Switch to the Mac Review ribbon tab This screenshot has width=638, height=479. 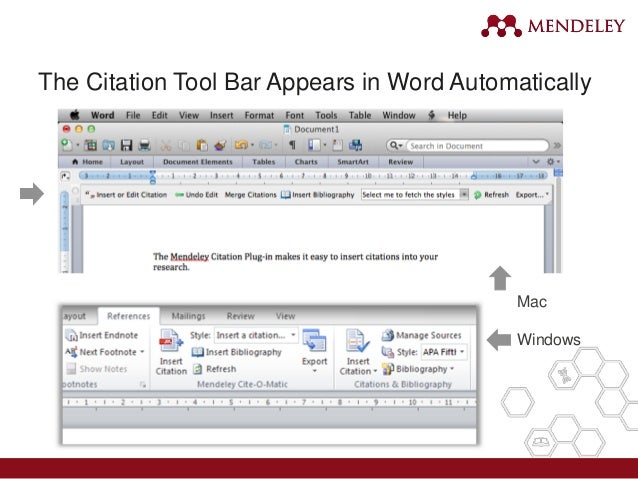pos(400,162)
